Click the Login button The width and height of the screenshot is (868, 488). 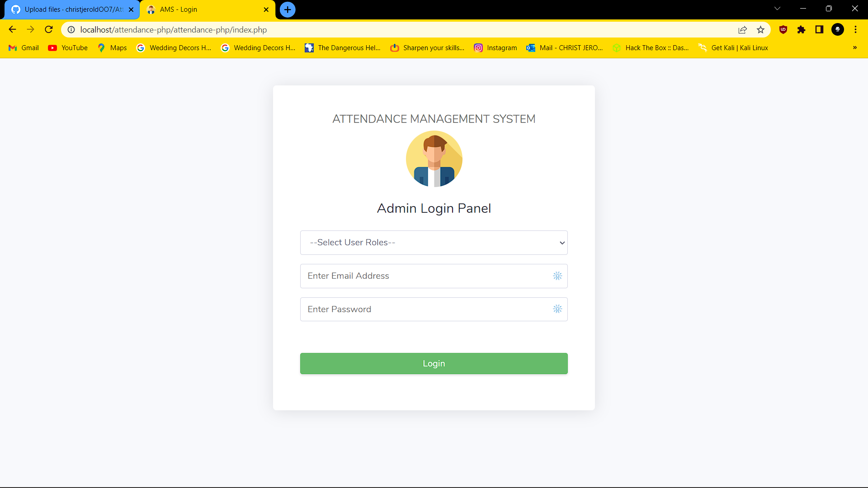click(x=434, y=363)
